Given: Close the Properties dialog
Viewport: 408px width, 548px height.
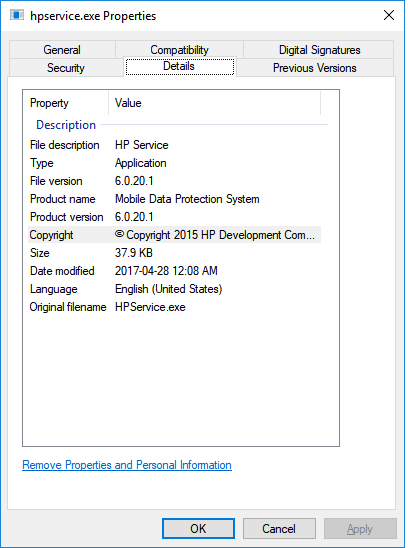Looking at the screenshot, I should 389,15.
